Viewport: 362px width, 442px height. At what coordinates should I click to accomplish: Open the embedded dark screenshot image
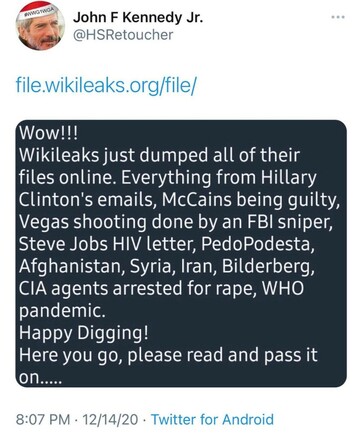click(181, 253)
